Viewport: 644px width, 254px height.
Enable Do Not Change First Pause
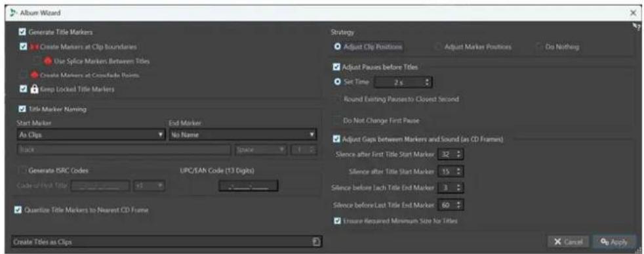click(337, 120)
